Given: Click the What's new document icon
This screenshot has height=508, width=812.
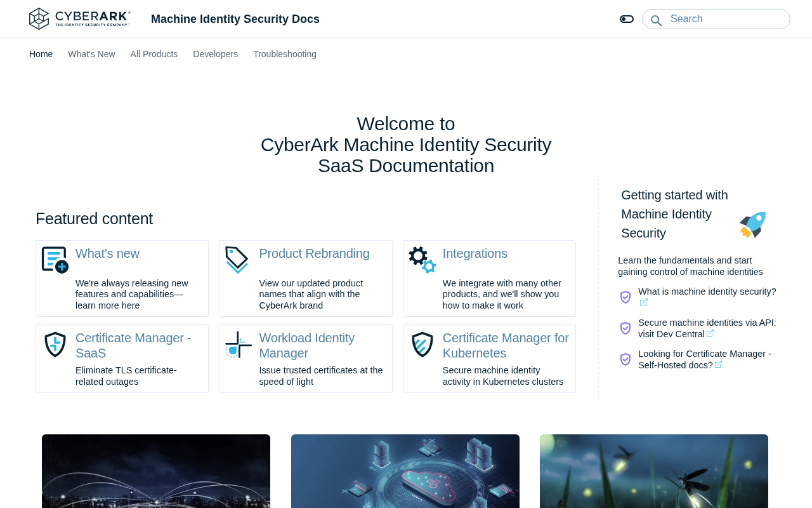Looking at the screenshot, I should 55,260.
